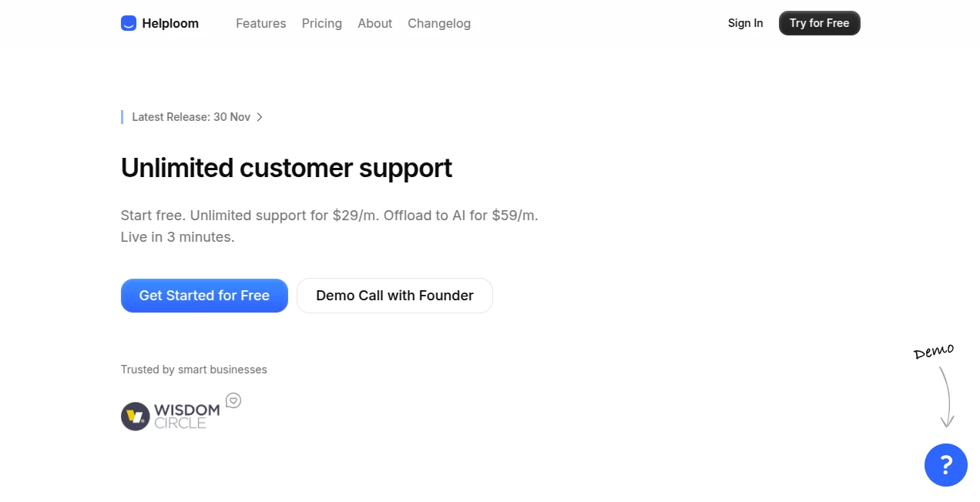Image resolution: width=980 pixels, height=502 pixels.
Task: Click Get Started for Free
Action: [204, 295]
